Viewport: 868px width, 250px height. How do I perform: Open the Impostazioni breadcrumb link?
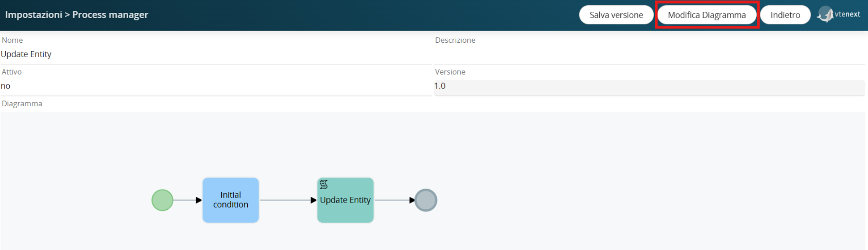(x=33, y=14)
